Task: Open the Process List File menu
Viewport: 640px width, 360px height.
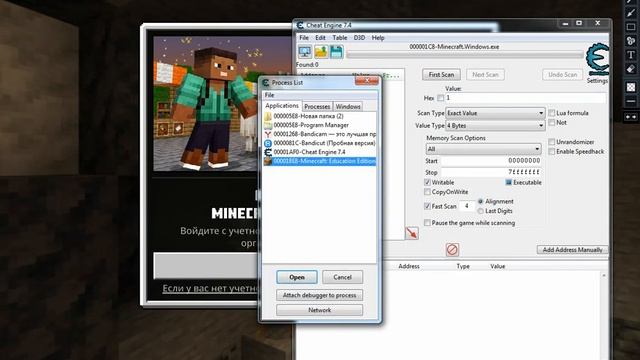Action: 269,95
